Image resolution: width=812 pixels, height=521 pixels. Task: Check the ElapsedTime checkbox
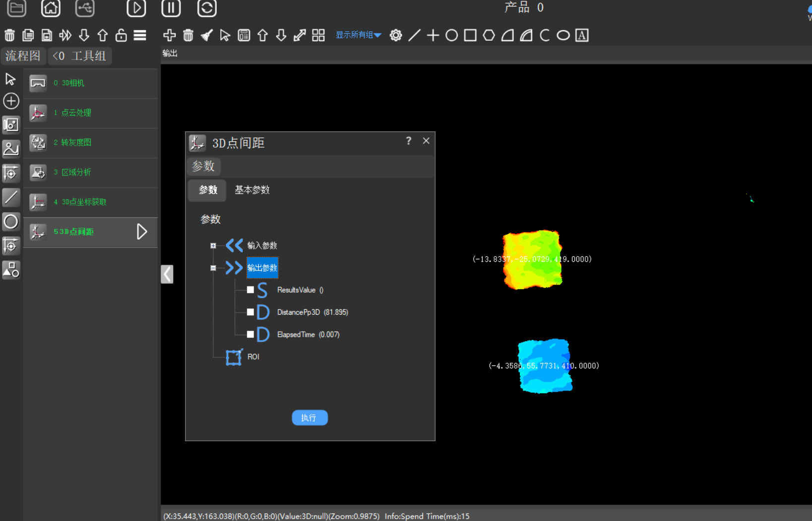[250, 335]
